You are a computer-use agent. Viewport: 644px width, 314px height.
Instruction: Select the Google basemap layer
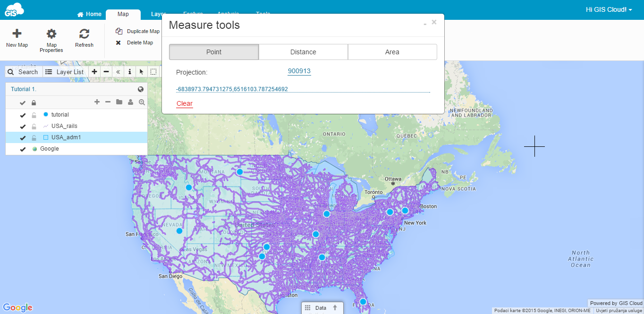tap(76, 149)
